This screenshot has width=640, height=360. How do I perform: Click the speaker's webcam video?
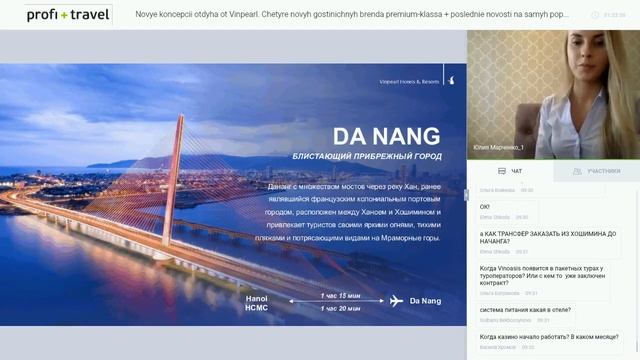tap(553, 95)
